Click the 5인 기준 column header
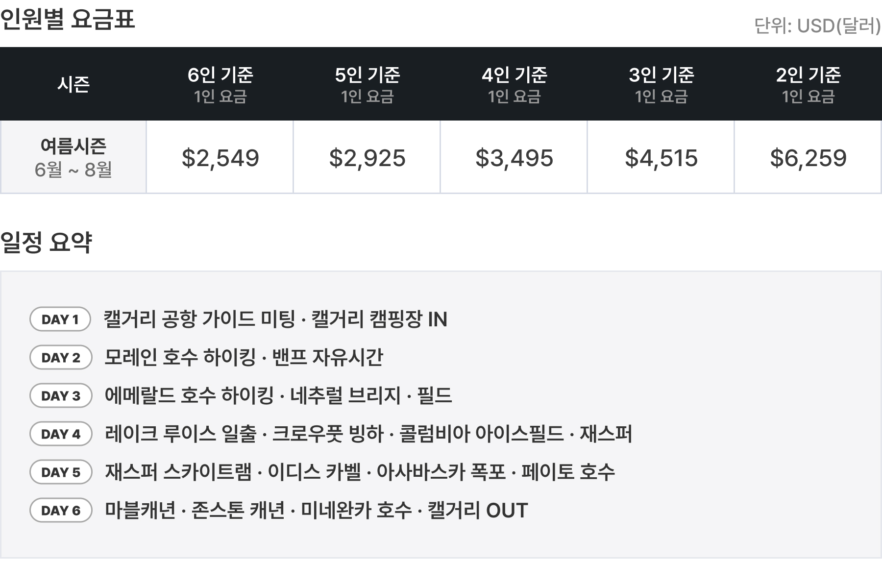The height and width of the screenshot is (588, 882). 367,84
